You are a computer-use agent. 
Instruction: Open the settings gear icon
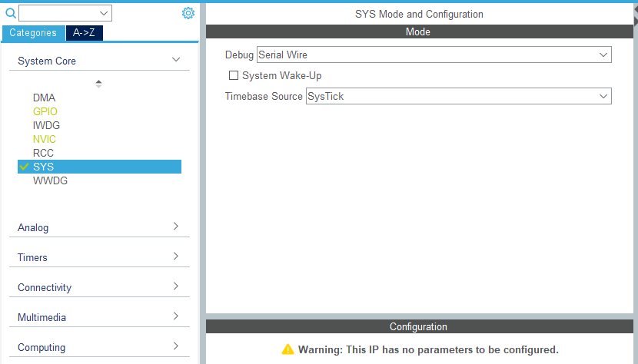click(188, 13)
